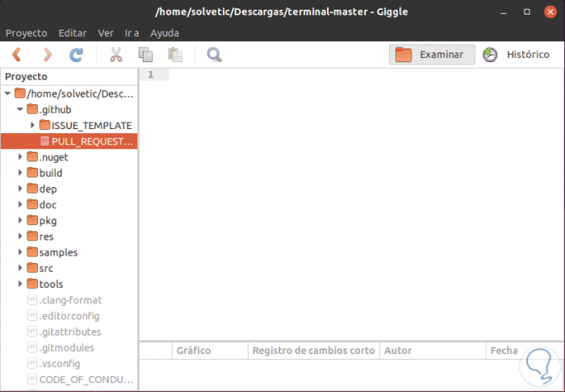Viewport: 565px width, 392px height.
Task: Switch to Histórico view
Action: pos(516,55)
